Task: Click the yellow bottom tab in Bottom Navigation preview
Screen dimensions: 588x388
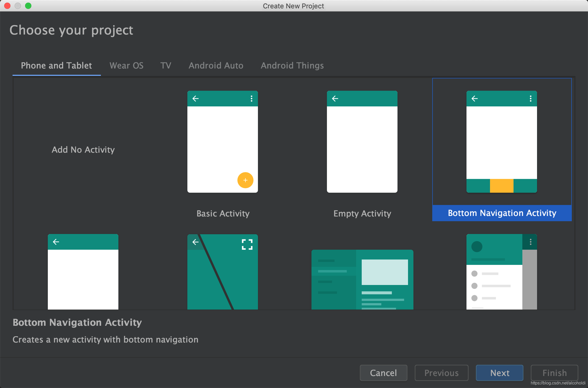Action: coord(502,186)
